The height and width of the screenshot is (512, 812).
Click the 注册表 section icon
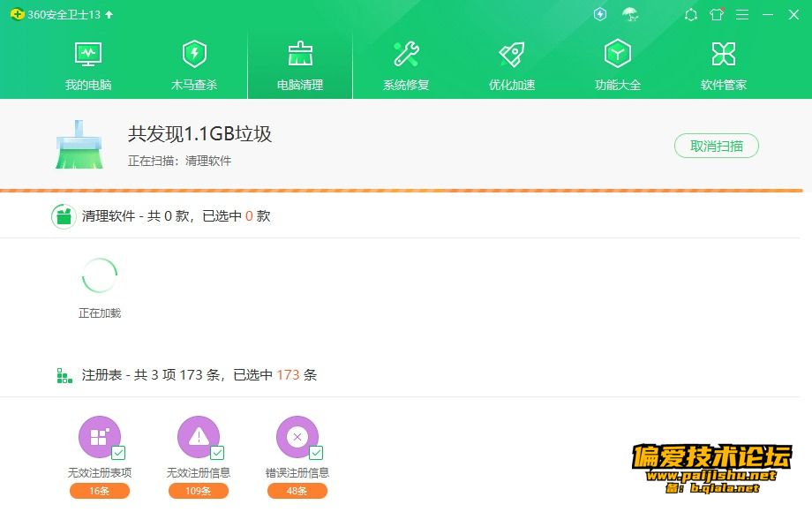(64, 375)
